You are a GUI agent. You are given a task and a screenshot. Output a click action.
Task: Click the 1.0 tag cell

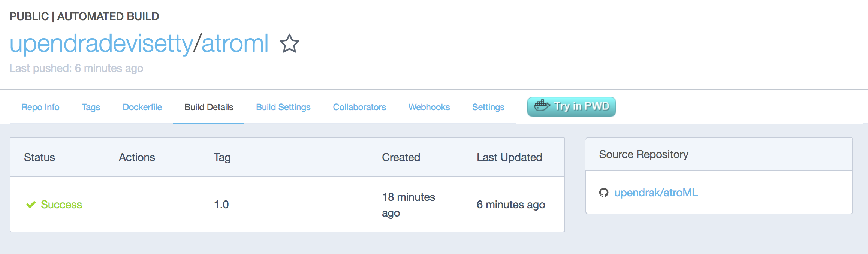221,205
